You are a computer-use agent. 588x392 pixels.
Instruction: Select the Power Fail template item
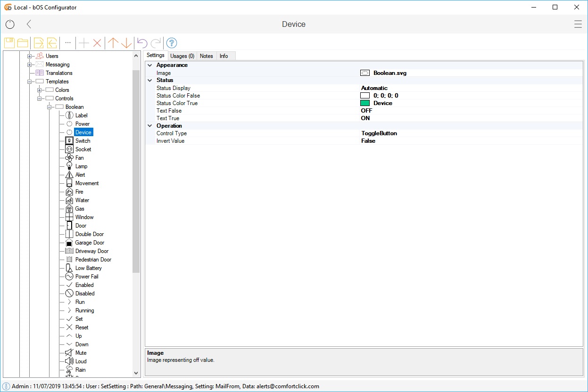87,277
